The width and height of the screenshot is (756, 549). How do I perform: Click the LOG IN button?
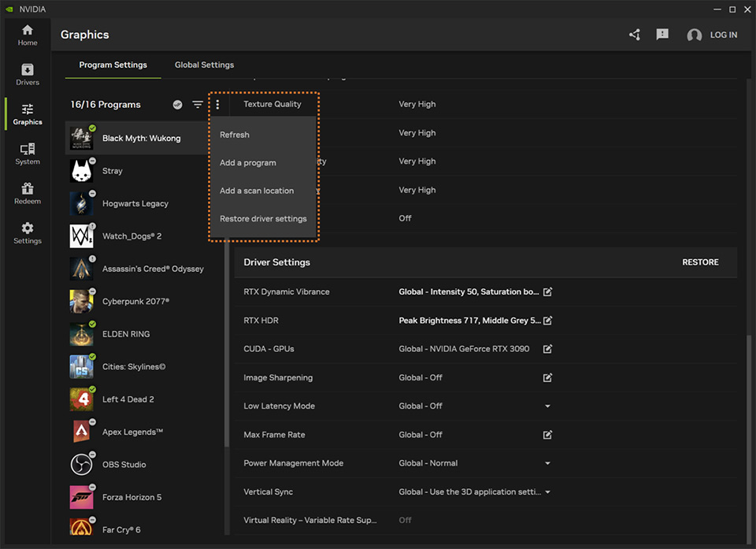point(723,35)
